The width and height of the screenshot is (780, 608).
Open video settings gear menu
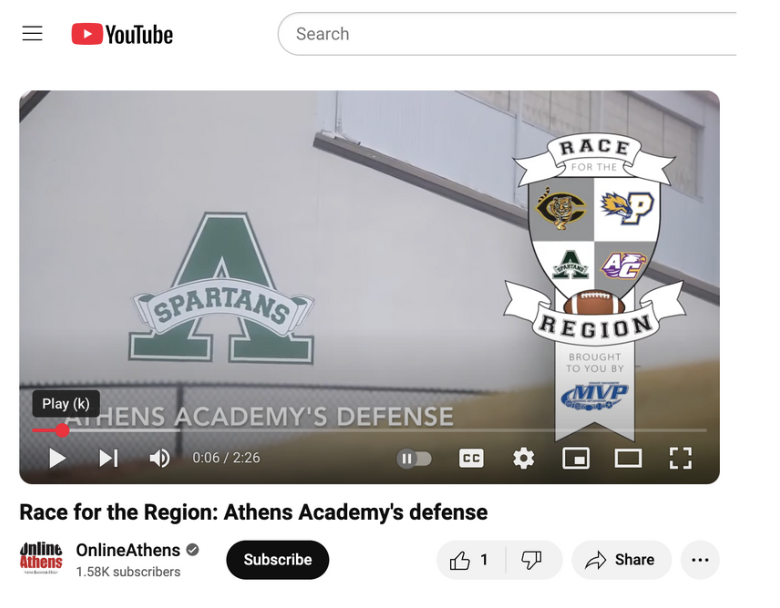[523, 458]
